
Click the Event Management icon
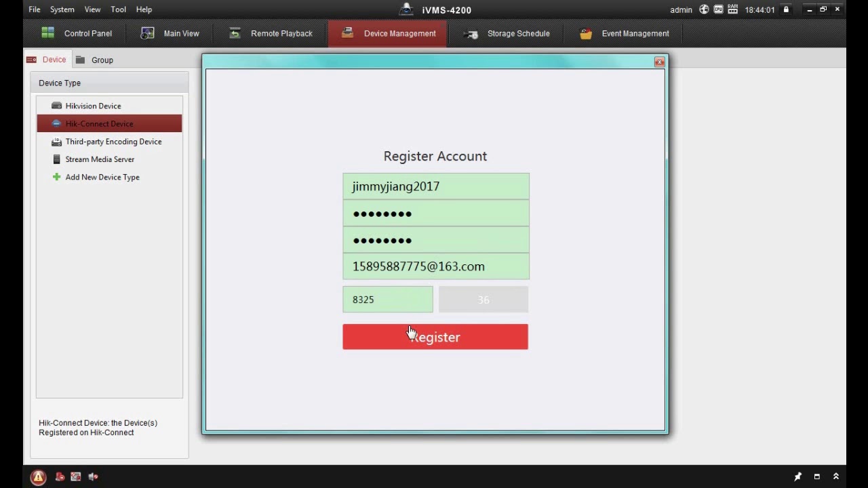(x=586, y=33)
